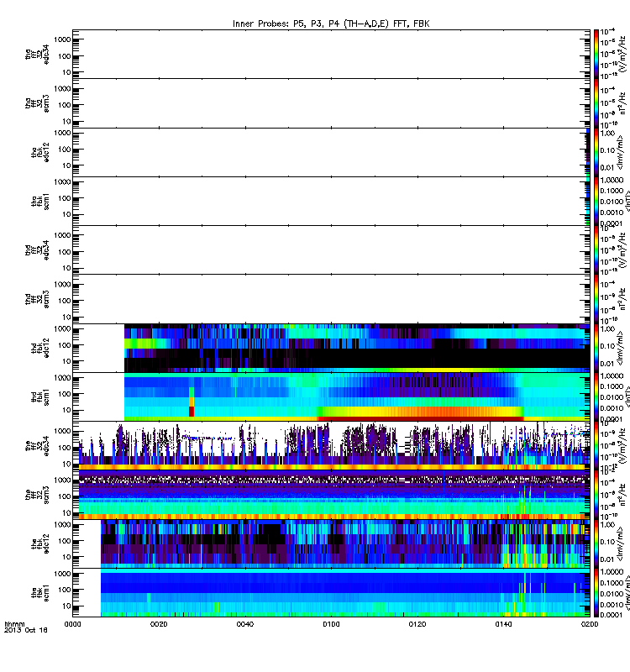Click the 0040 time axis label

tap(244, 624)
